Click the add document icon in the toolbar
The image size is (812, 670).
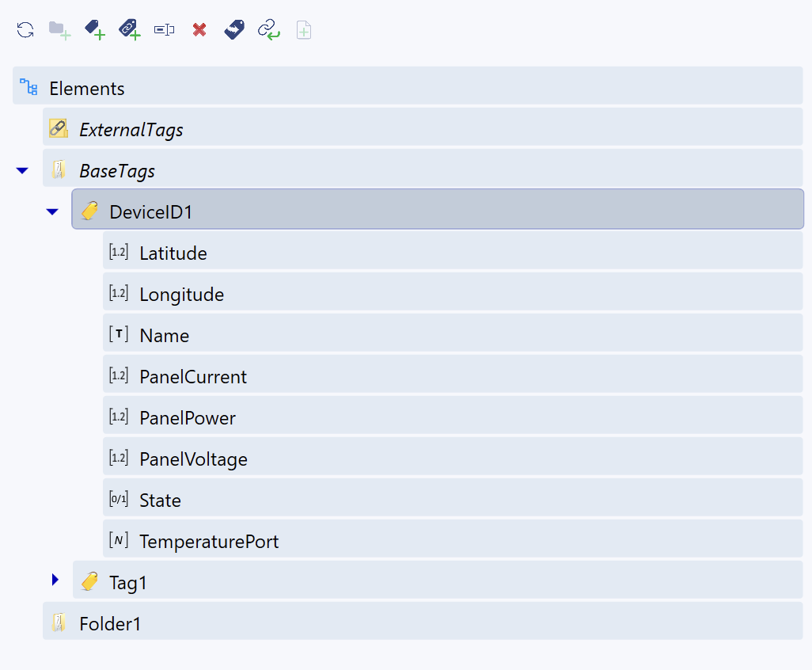pos(304,30)
